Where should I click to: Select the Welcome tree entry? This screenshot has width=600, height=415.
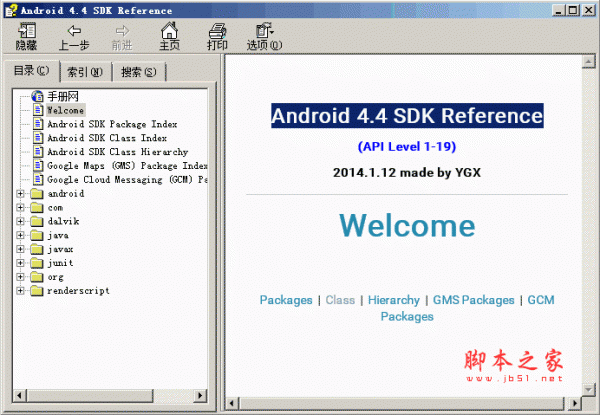[x=65, y=110]
